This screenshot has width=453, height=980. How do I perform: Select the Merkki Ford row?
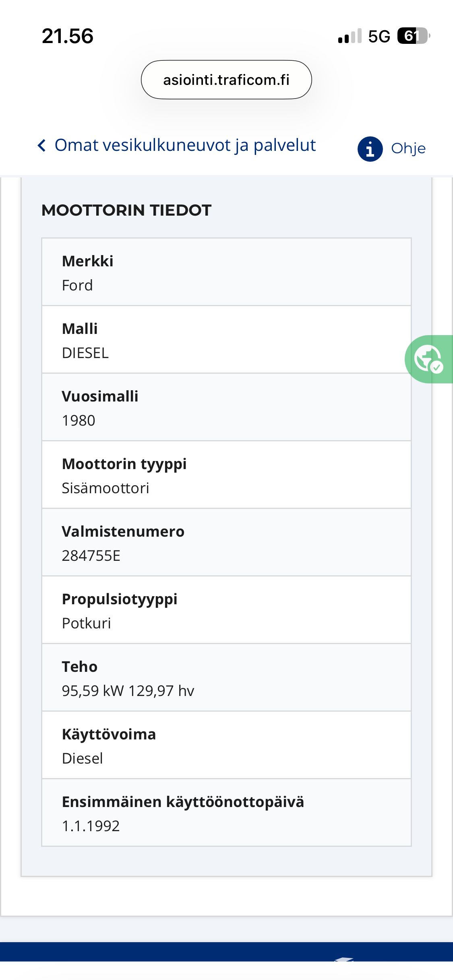click(x=226, y=272)
